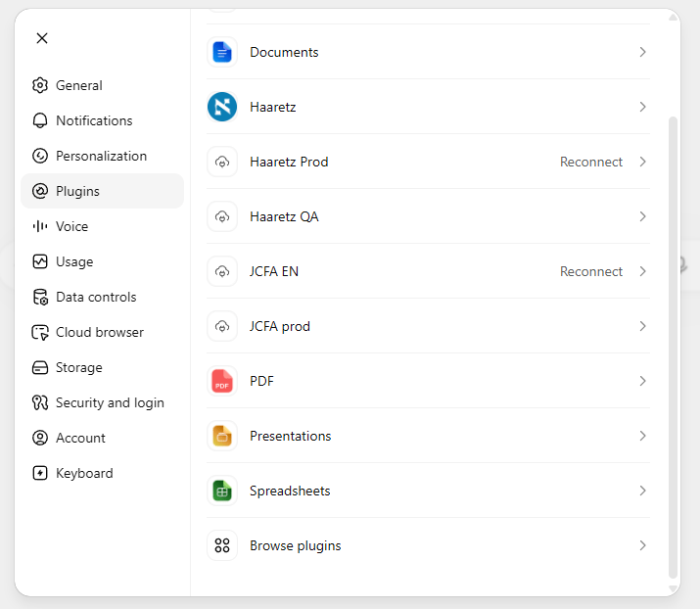Expand JCFA prod row chevron

tap(642, 326)
